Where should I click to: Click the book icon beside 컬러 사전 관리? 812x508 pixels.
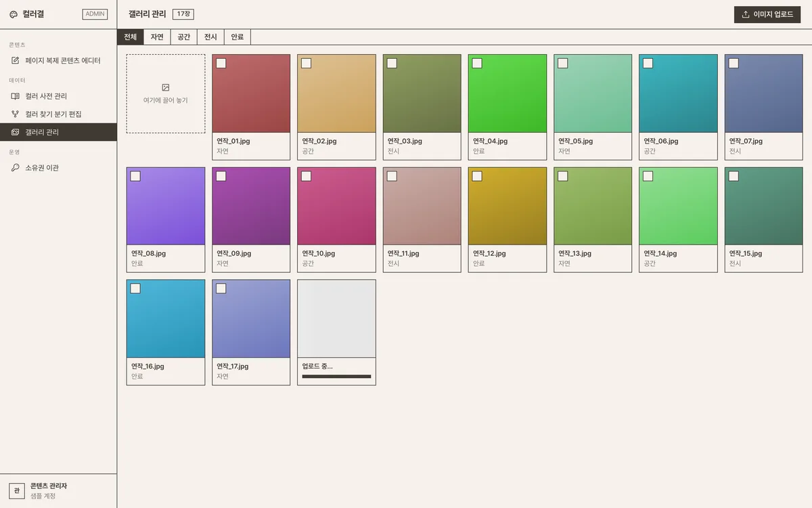[16, 96]
